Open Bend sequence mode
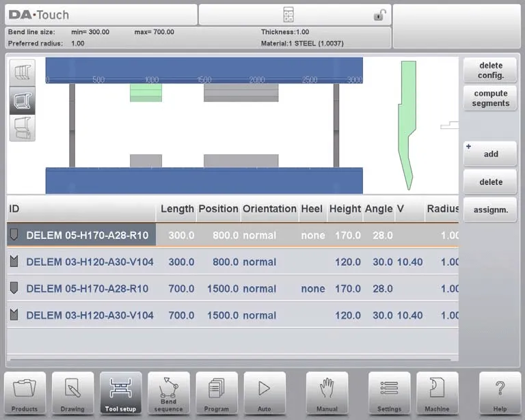 point(168,393)
